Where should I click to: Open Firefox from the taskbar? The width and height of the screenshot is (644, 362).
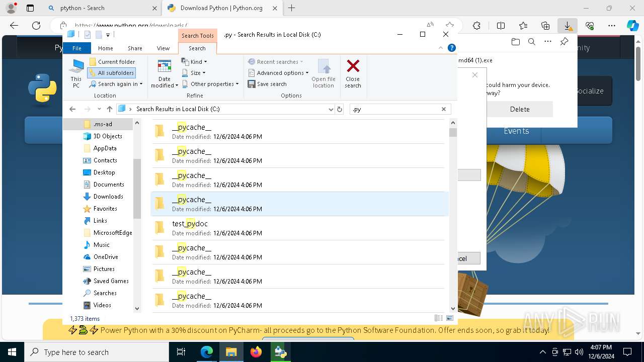[256, 352]
